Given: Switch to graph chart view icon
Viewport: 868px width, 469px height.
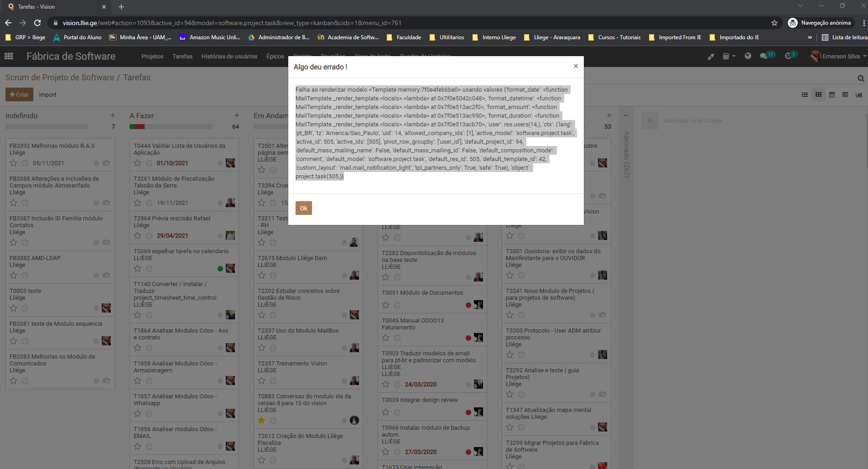Looking at the screenshot, I should [x=859, y=94].
